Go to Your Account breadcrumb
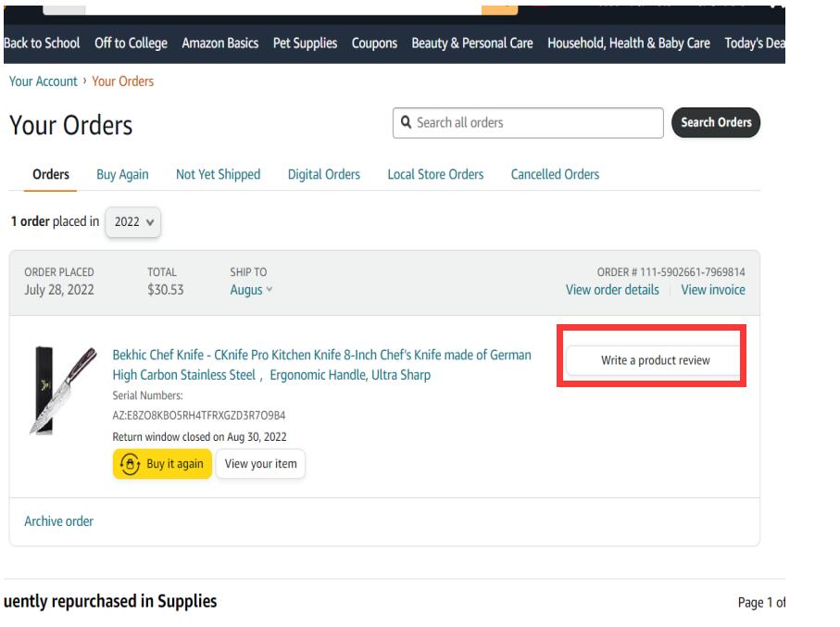The width and height of the screenshot is (840, 627). click(44, 82)
